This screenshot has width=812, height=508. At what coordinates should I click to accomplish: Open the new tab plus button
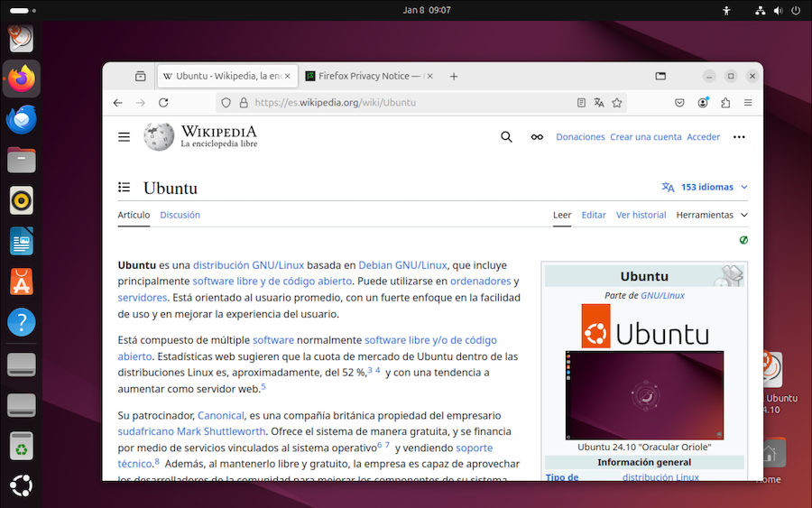454,77
